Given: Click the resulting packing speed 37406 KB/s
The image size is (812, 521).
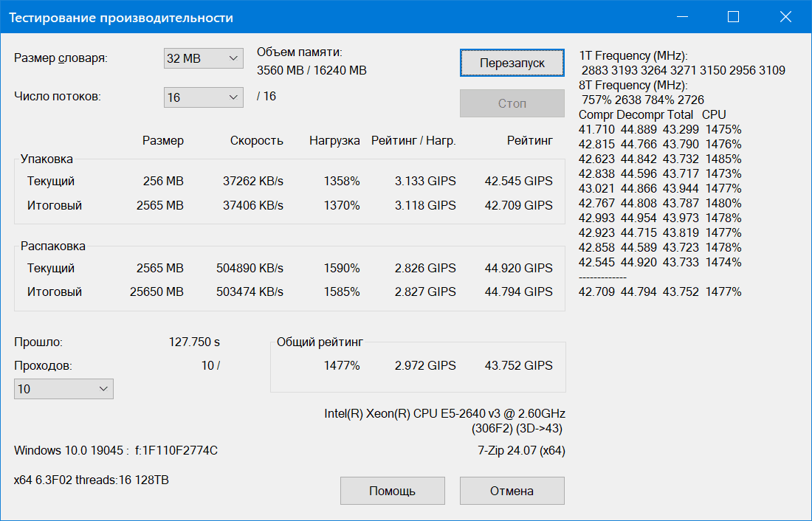Looking at the screenshot, I should point(253,206).
